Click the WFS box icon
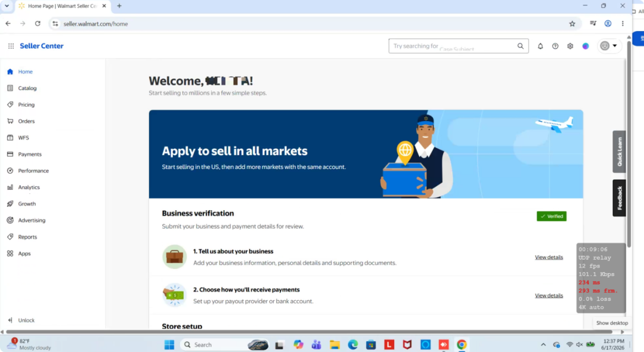The image size is (644, 352). (10, 138)
